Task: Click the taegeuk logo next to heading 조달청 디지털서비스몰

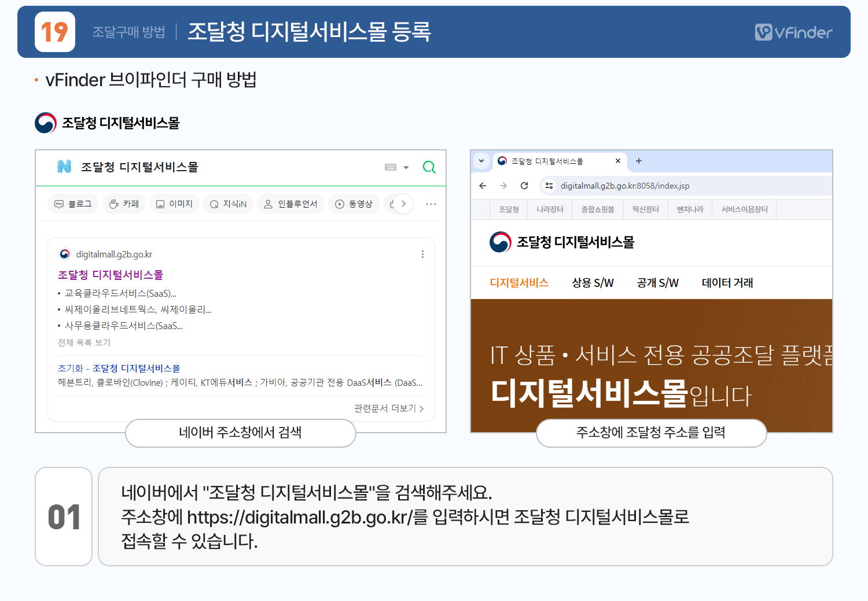Action: point(46,123)
